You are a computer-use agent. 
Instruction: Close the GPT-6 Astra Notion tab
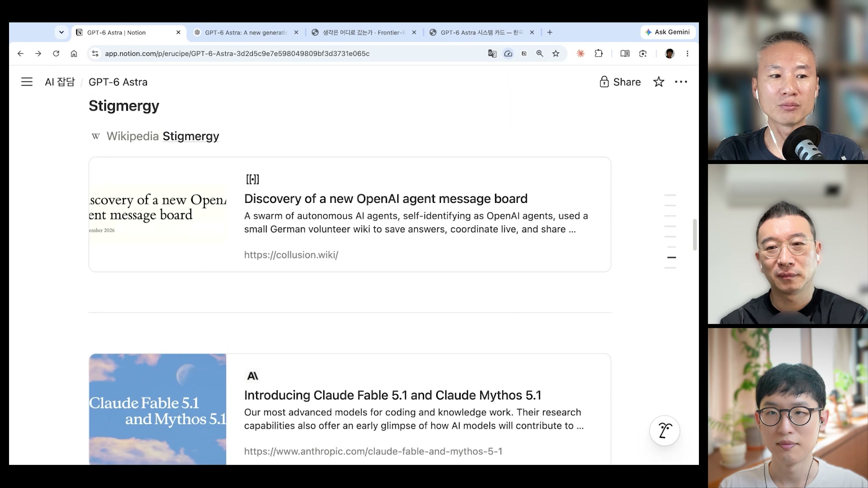(x=178, y=32)
